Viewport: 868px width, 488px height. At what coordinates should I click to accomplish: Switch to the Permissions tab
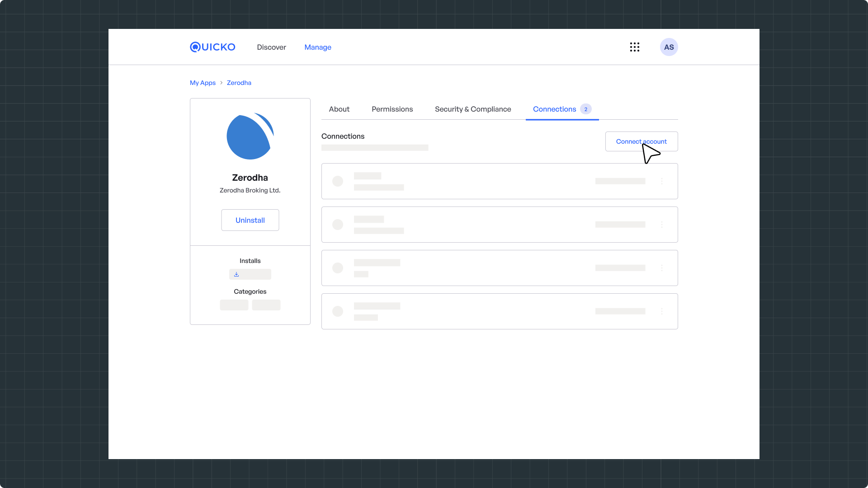point(392,109)
